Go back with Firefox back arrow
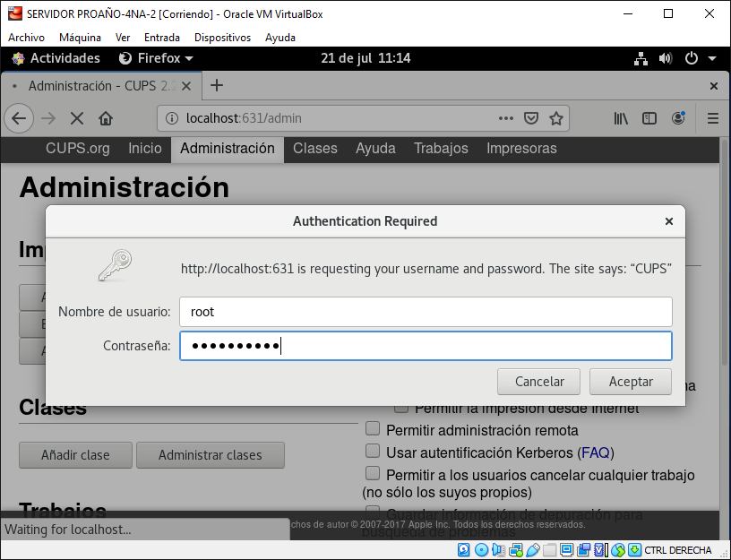The height and width of the screenshot is (560, 731). (19, 118)
